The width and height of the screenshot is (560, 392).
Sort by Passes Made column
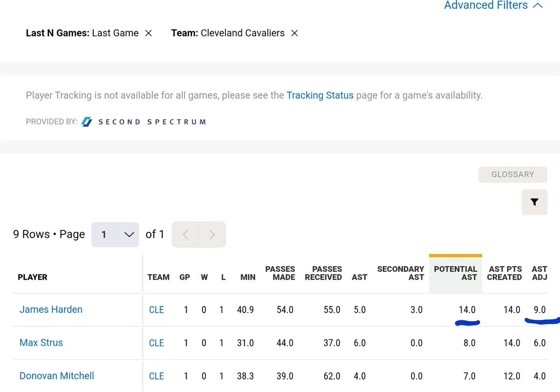(280, 273)
